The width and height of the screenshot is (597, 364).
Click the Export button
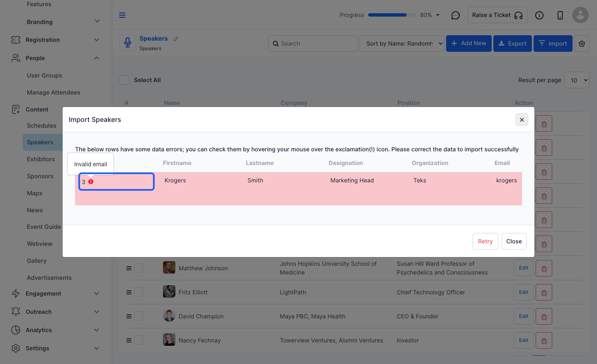pos(512,44)
